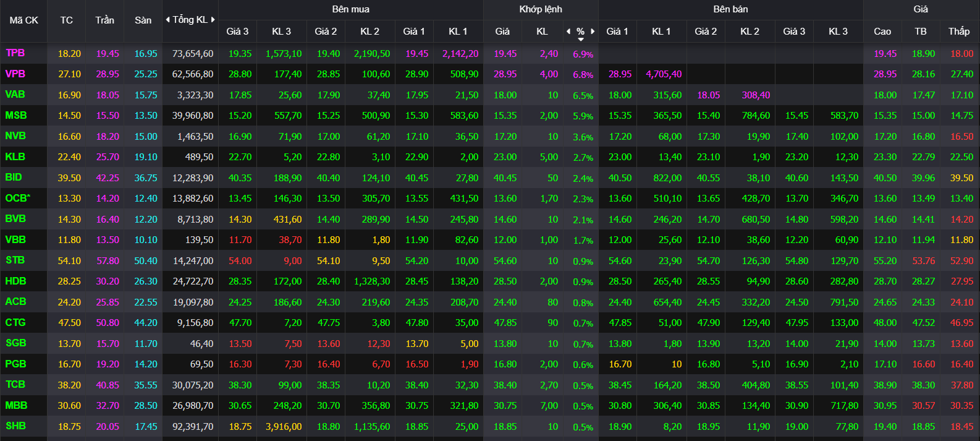Click BVB buy volume 431,60

(287, 220)
